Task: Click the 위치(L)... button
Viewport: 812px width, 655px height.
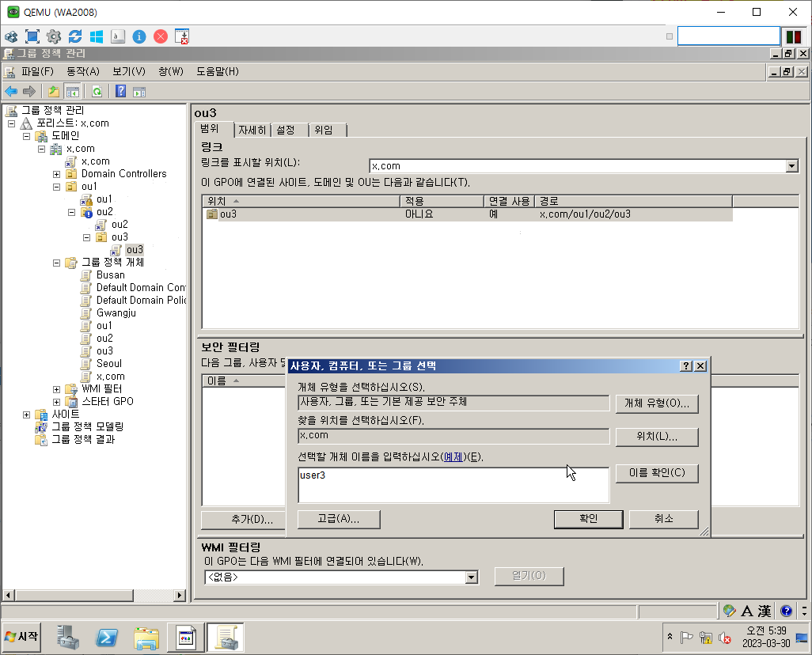Action: point(657,437)
